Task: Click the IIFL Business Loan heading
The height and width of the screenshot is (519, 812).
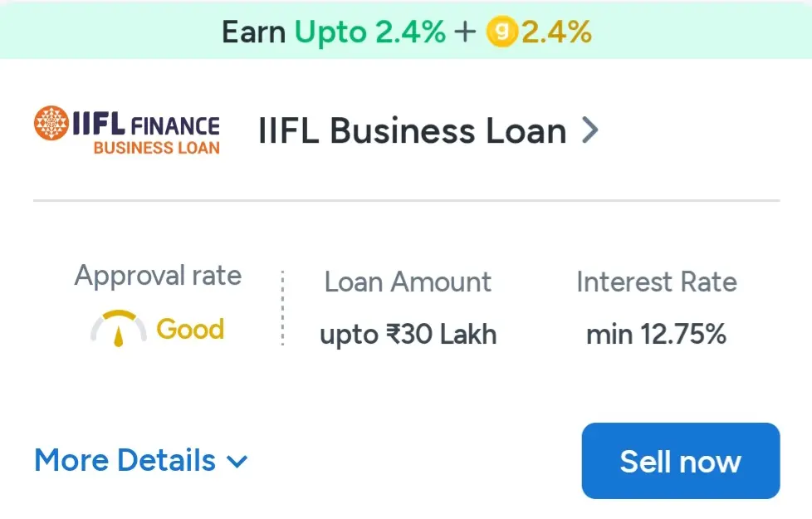Action: (411, 130)
